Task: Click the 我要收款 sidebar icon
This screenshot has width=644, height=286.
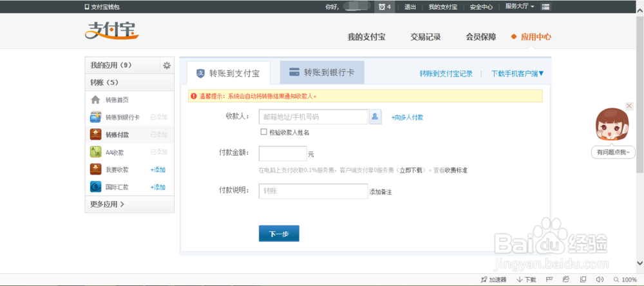Action: (x=96, y=169)
